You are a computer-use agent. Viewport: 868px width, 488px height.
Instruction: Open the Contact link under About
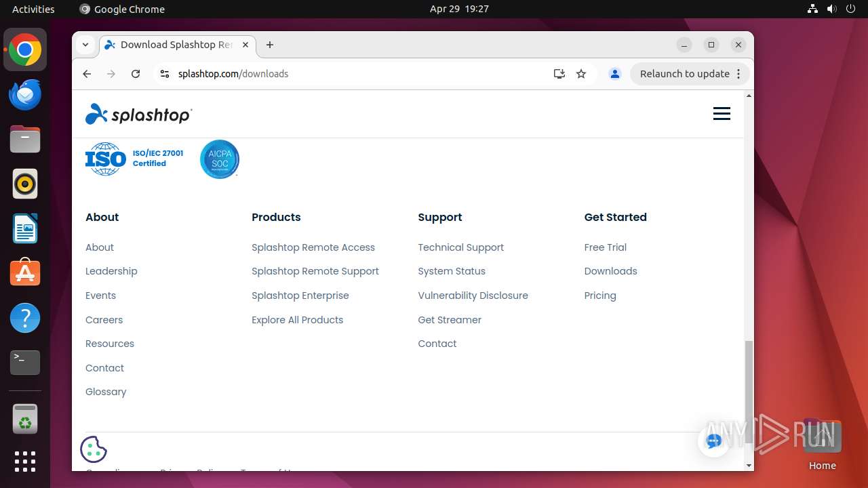104,368
